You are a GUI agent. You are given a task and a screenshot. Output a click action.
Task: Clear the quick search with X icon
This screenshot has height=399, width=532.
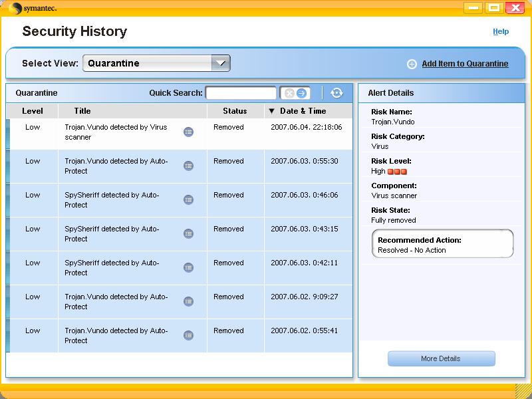(289, 93)
